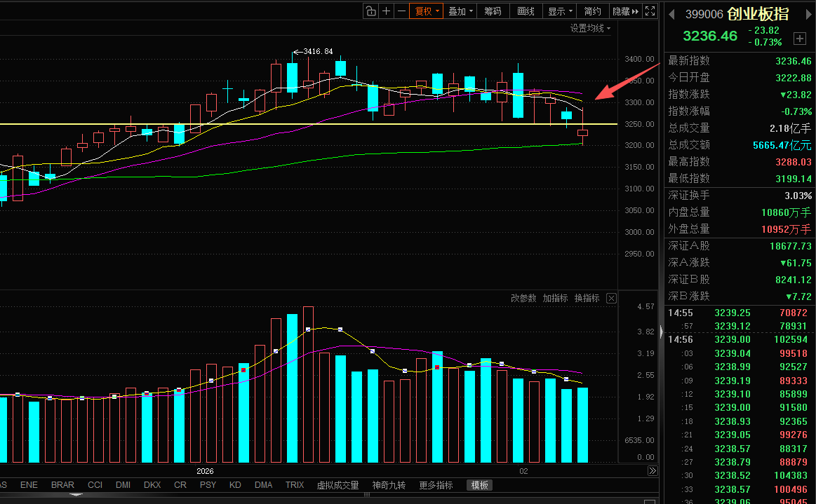Screen dimensions: 816x504
Task: Expand the 设置均线 dropdown
Action: click(x=590, y=28)
